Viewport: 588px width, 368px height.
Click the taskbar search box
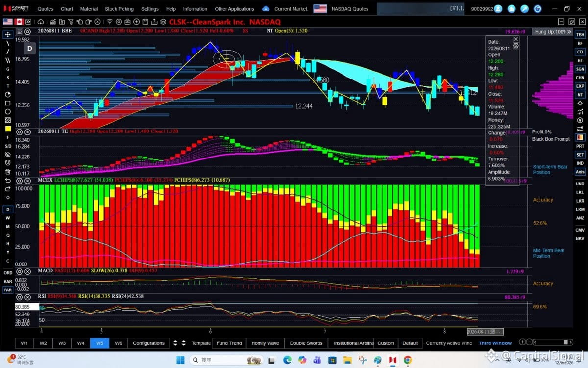click(x=226, y=360)
